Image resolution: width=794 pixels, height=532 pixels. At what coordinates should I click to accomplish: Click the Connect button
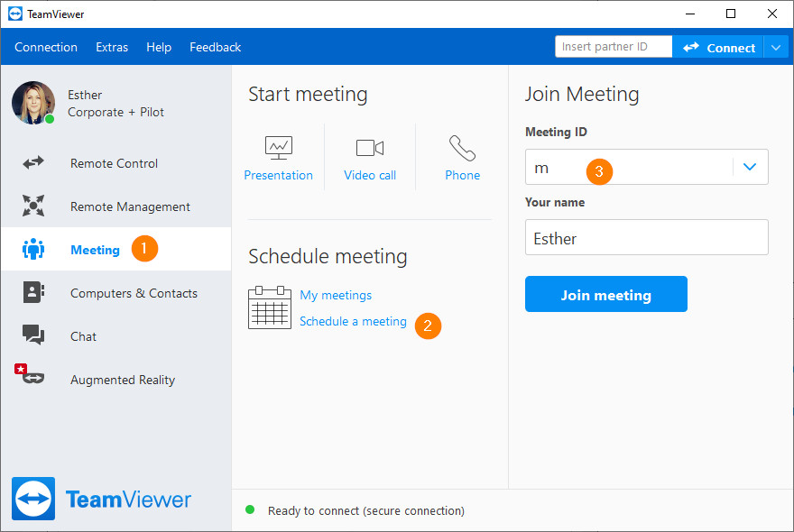pyautogui.click(x=718, y=47)
